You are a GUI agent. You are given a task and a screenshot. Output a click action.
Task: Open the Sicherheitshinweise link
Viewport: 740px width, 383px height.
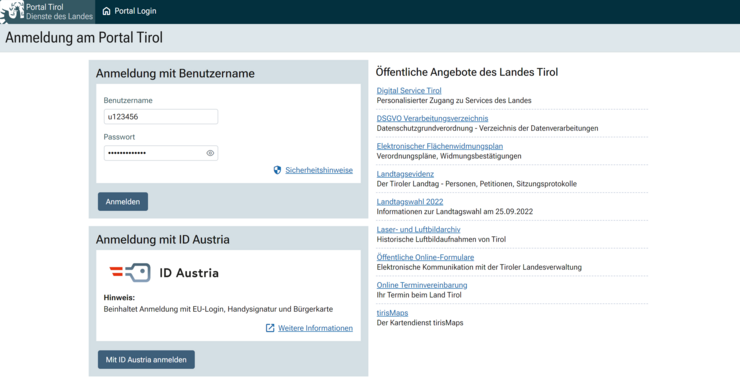pos(319,170)
